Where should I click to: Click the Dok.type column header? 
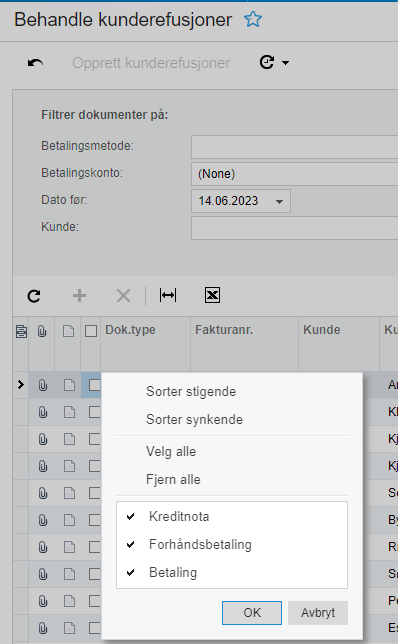(x=145, y=343)
